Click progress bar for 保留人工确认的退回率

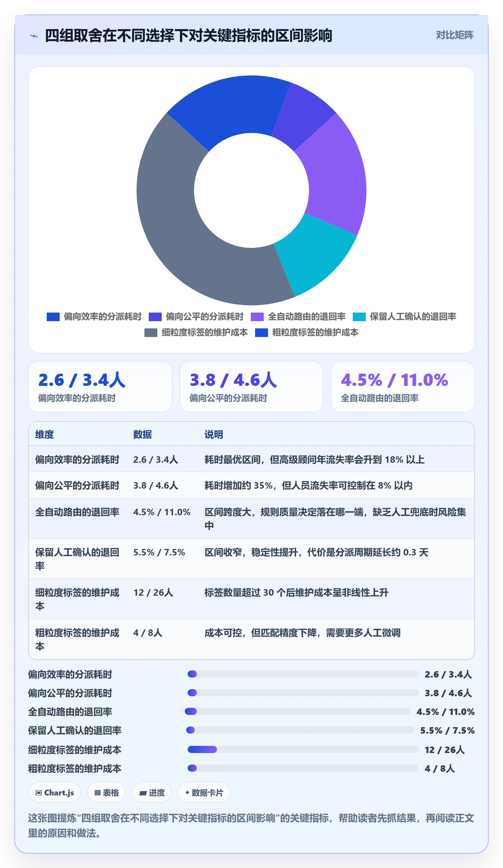[x=300, y=730]
